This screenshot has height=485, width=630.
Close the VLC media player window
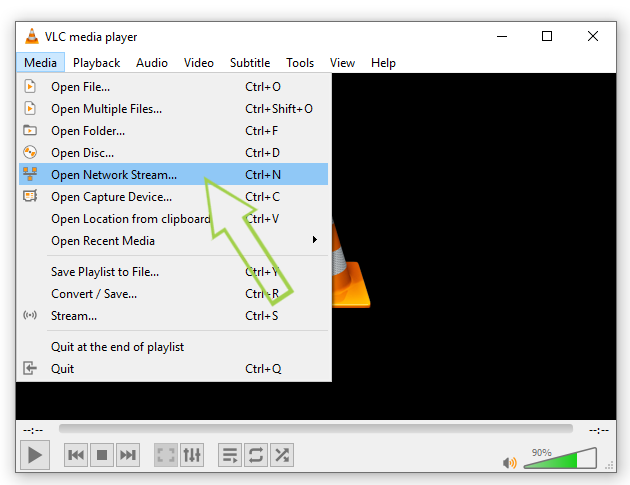[x=593, y=36]
